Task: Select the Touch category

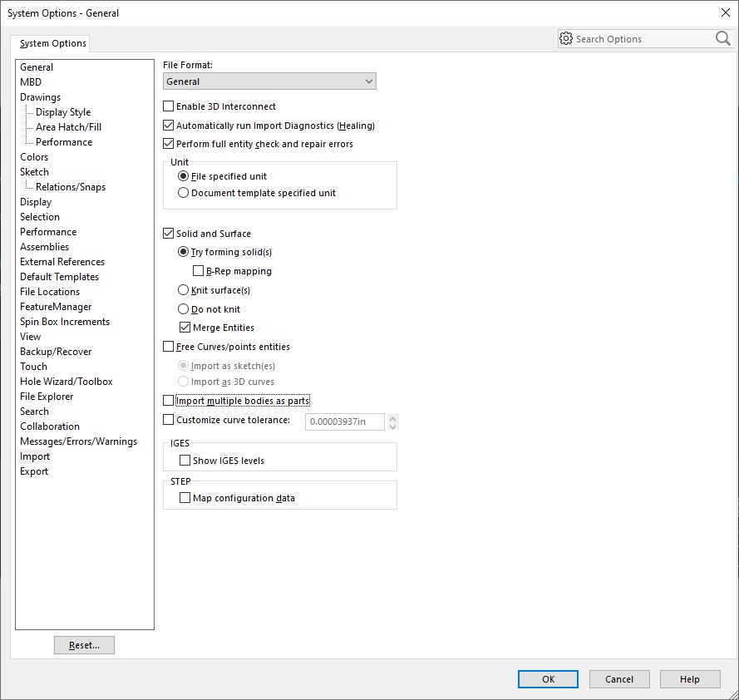Action: pyautogui.click(x=33, y=367)
